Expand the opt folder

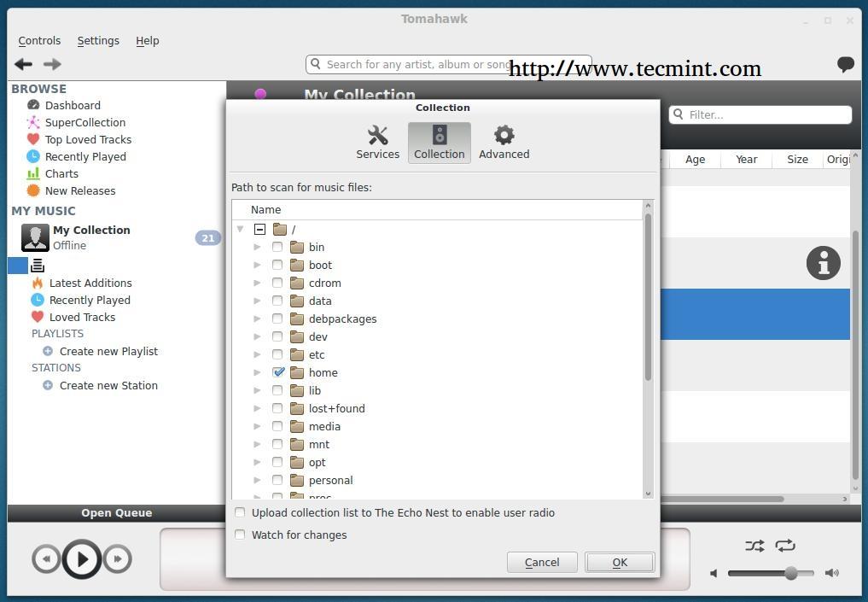tap(257, 463)
